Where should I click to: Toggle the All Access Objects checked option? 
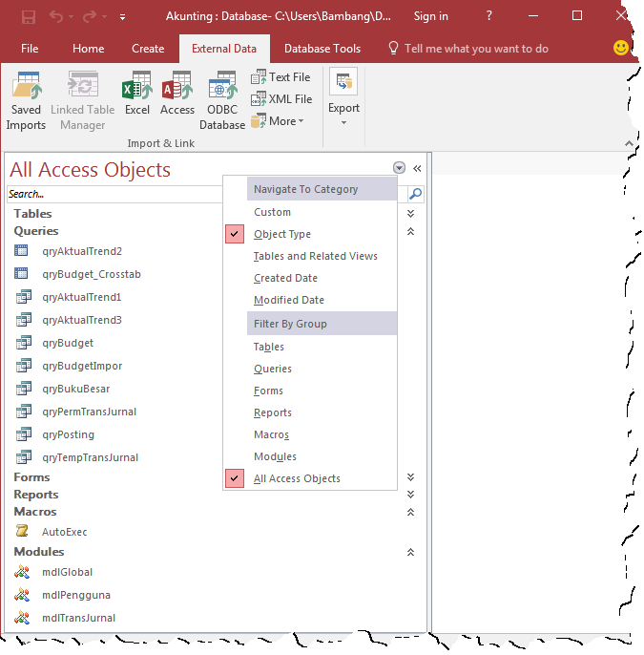point(310,478)
